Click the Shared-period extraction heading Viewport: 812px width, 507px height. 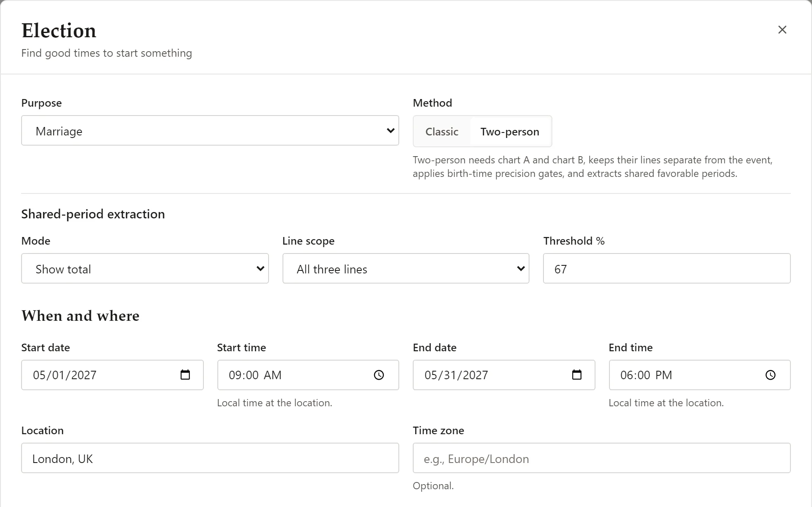point(93,214)
